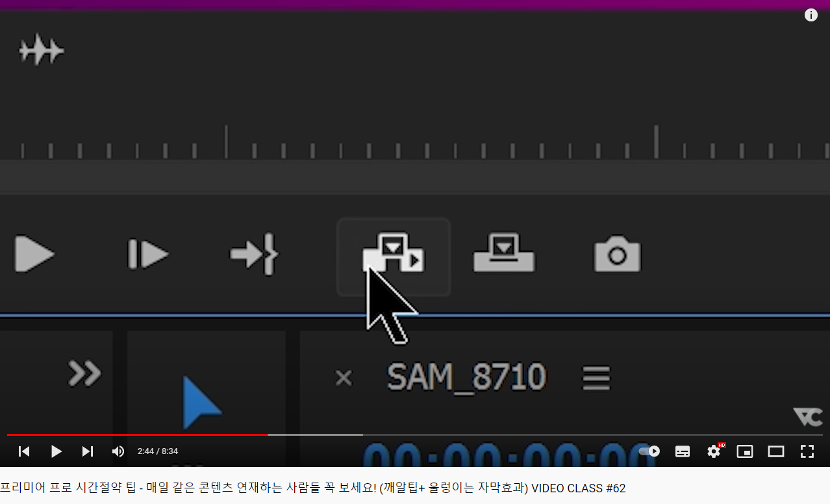Close the SAM_8710 sequence tab

tap(344, 377)
